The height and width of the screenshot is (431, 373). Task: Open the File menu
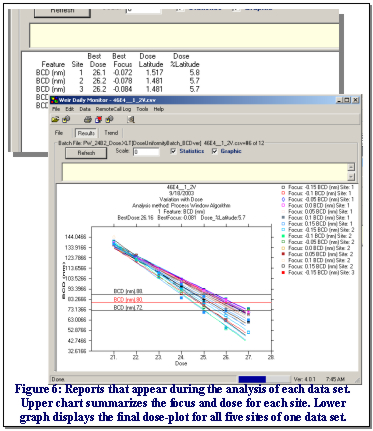[56, 109]
